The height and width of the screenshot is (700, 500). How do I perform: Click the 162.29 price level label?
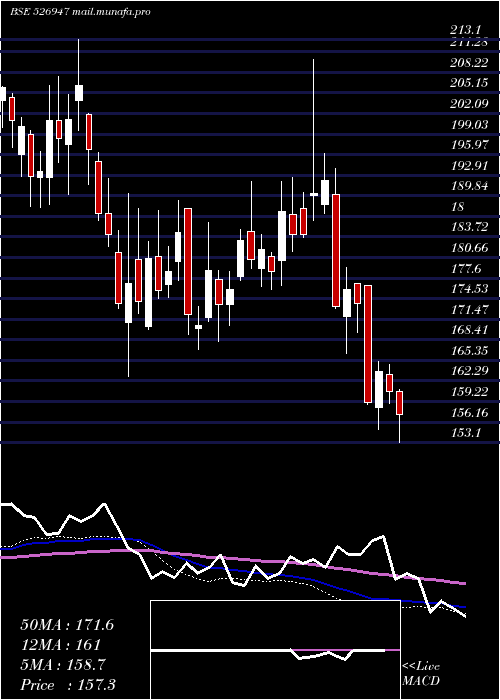[469, 371]
